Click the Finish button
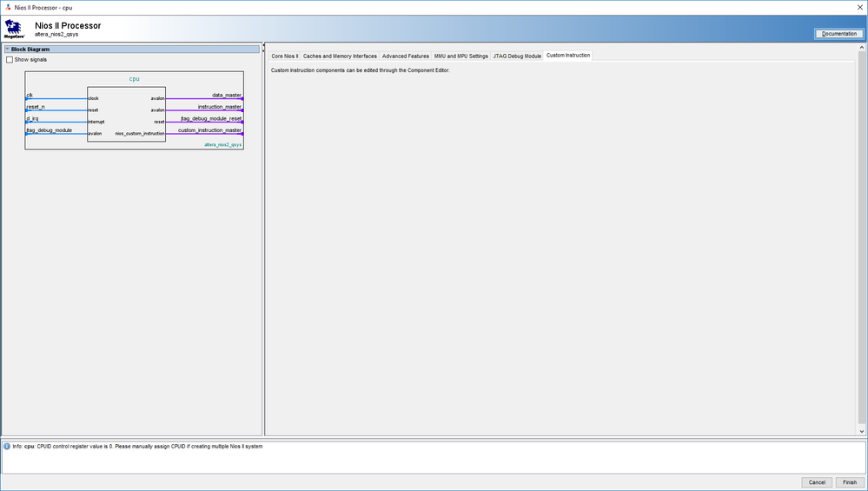Viewport: 868px width, 491px height. [x=850, y=482]
